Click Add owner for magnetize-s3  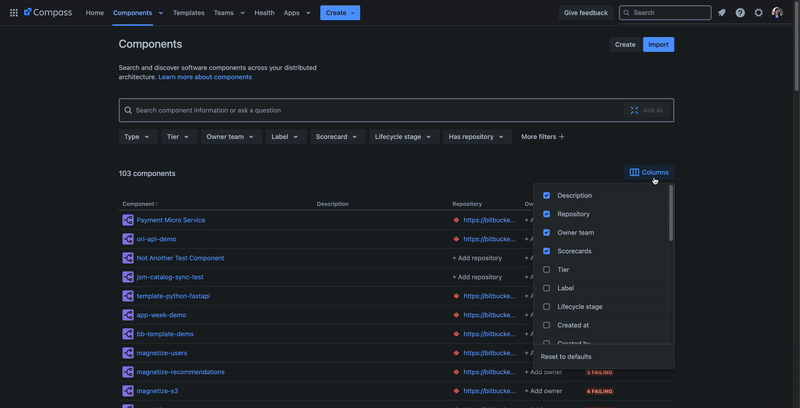543,391
